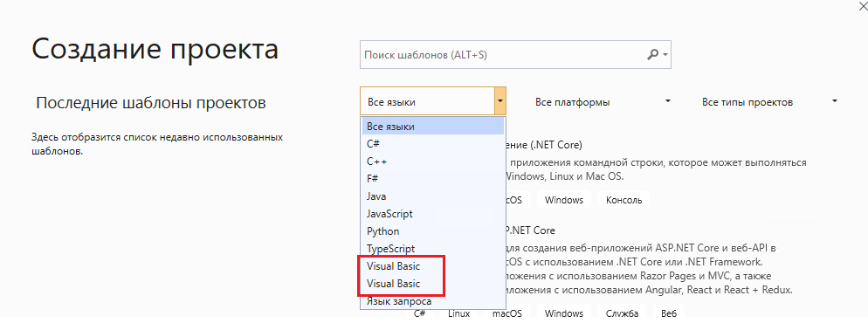Choose C# from the language list
This screenshot has width=868, height=330.
tap(433, 144)
